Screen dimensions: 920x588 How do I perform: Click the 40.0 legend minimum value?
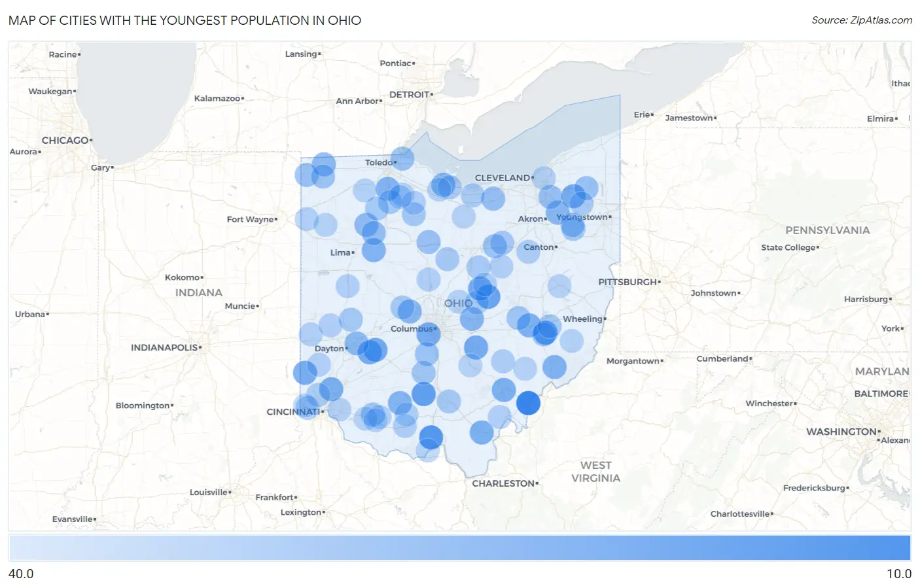click(21, 574)
